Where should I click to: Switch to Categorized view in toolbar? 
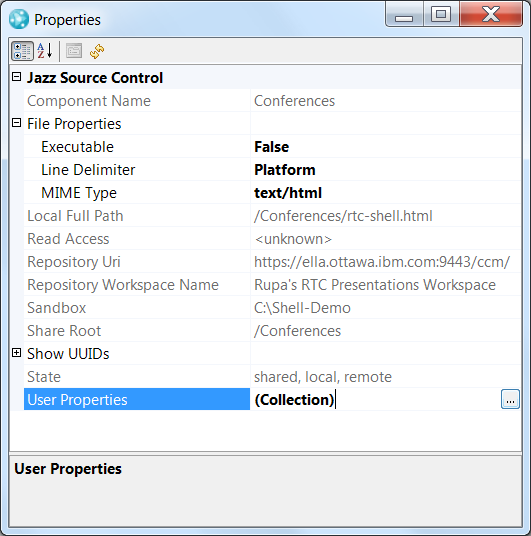coord(22,51)
